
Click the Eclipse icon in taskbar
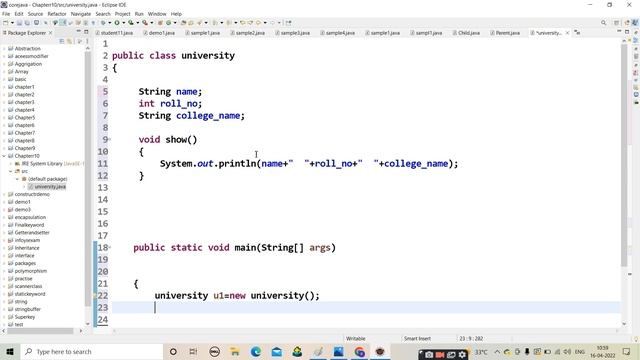[x=380, y=351]
